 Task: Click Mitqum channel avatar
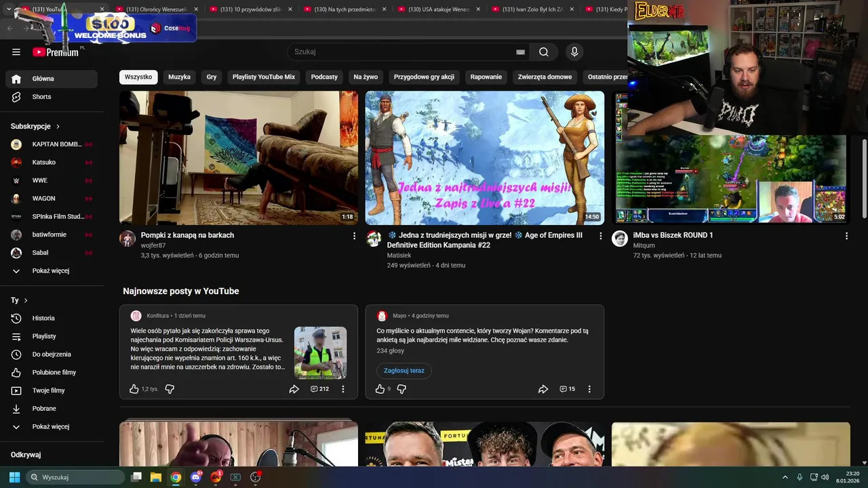620,238
